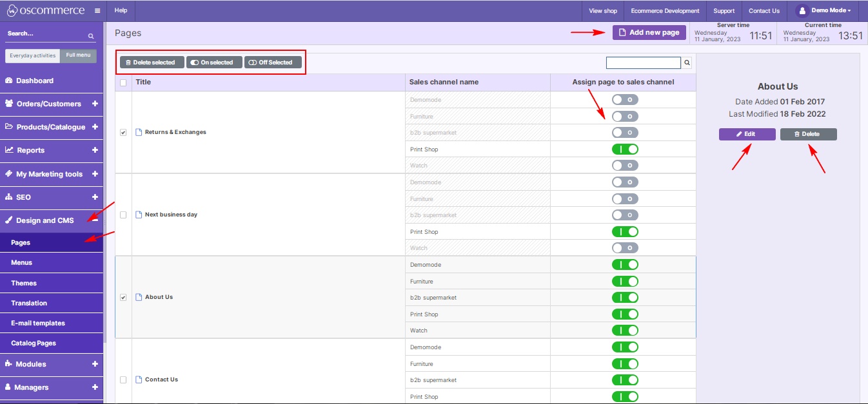Viewport: 868px width, 404px height.
Task: Collapse Design and CMS minus sign
Action: [x=95, y=220]
